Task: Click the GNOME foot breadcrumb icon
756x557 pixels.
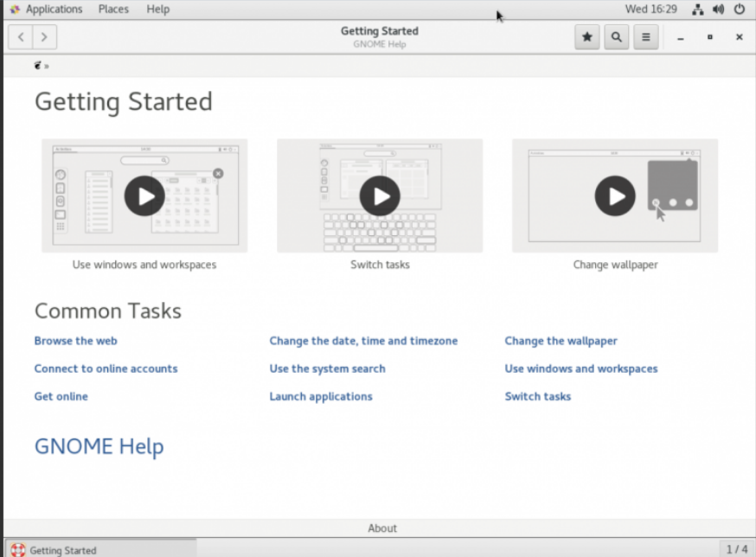Action: point(37,66)
